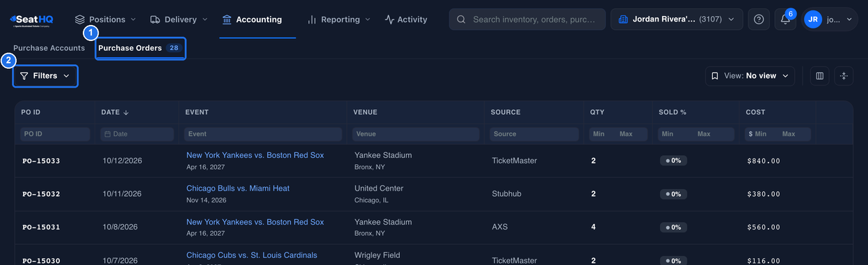Sort by the PO ID column header
The image size is (868, 265).
coord(31,112)
